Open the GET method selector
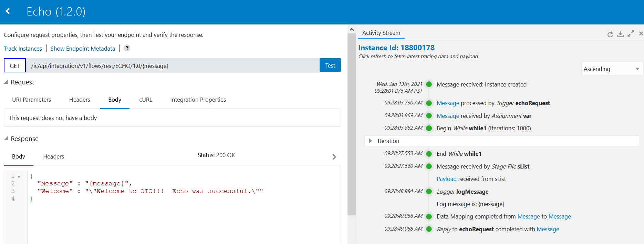644x244 pixels. (x=15, y=65)
